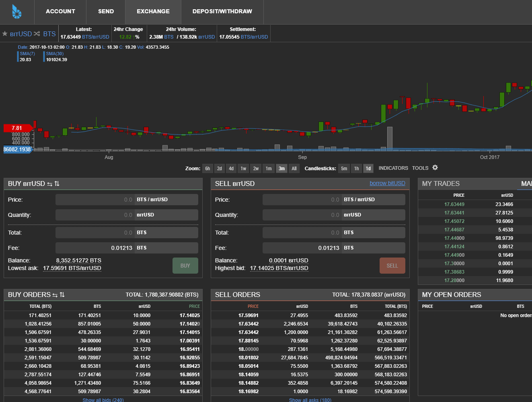
Task: Select 5m candlesticks interval
Action: [344, 169]
